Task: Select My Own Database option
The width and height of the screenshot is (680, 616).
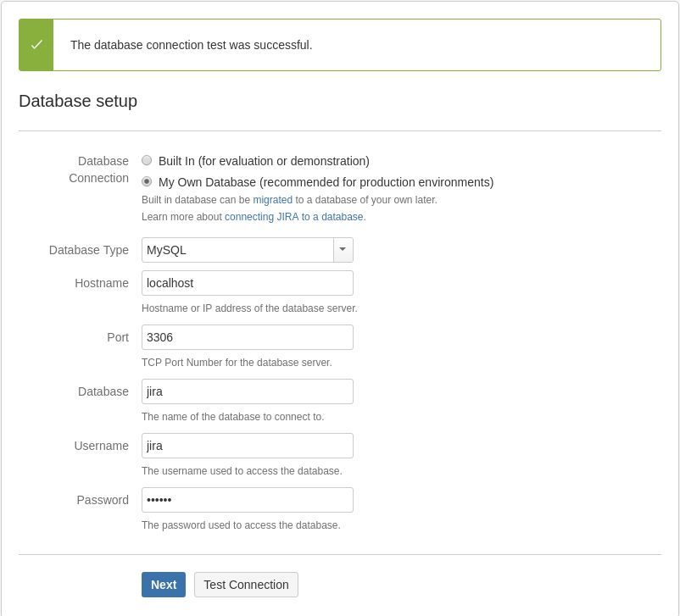Action: 147,182
